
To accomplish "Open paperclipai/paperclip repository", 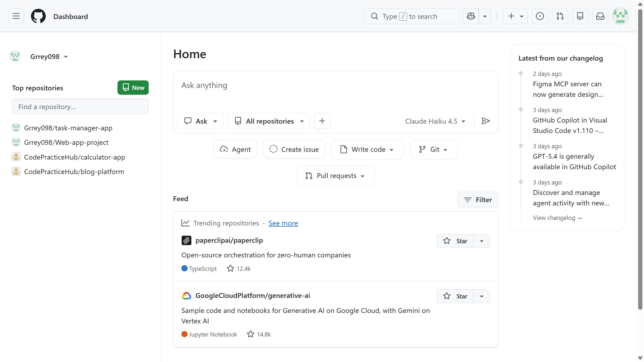I will click(x=229, y=240).
